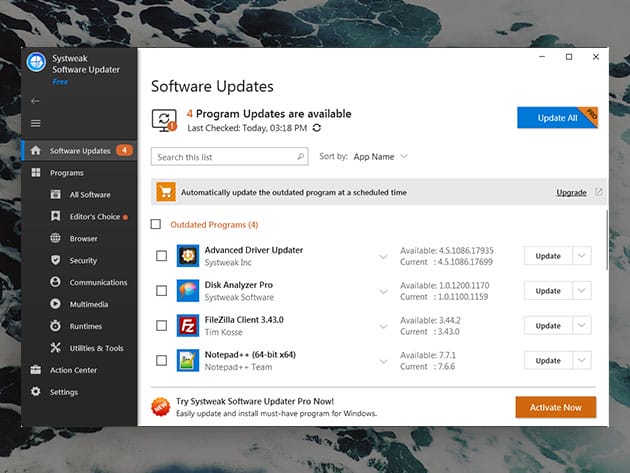The image size is (630, 473).
Task: Click the orange shopping cart icon
Action: tap(166, 192)
